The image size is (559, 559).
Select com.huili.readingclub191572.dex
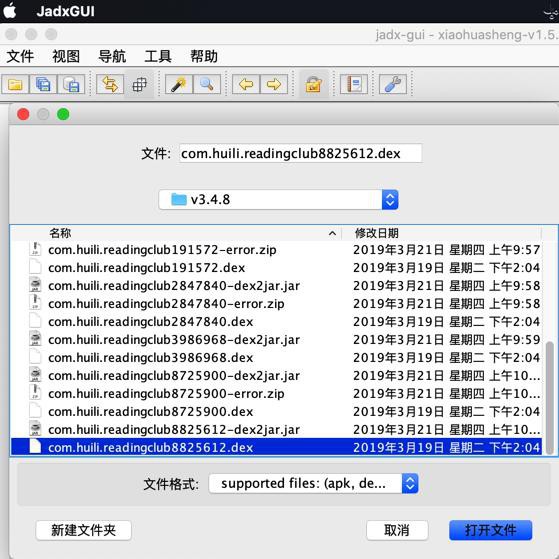tap(276, 268)
